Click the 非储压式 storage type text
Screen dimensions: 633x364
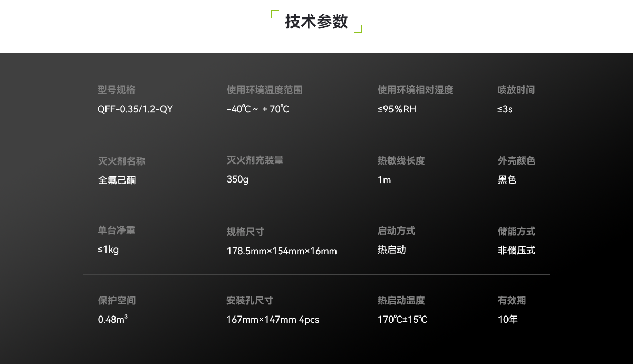pyautogui.click(x=517, y=250)
